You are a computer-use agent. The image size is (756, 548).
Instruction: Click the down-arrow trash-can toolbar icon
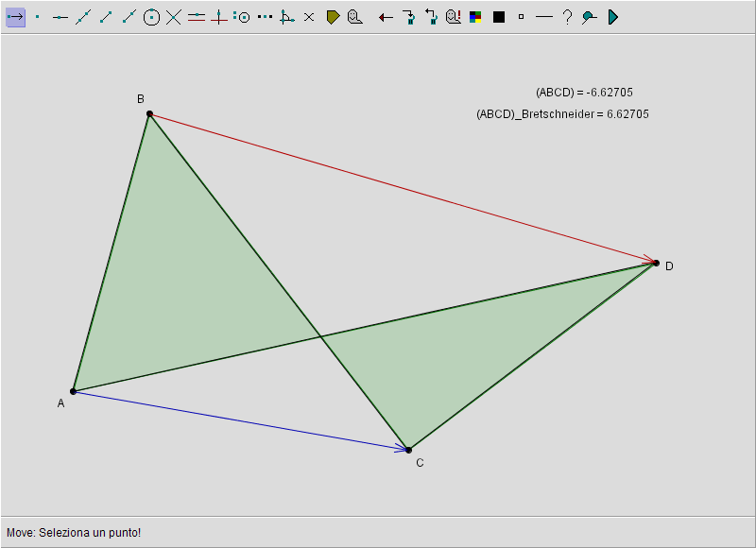(x=409, y=17)
